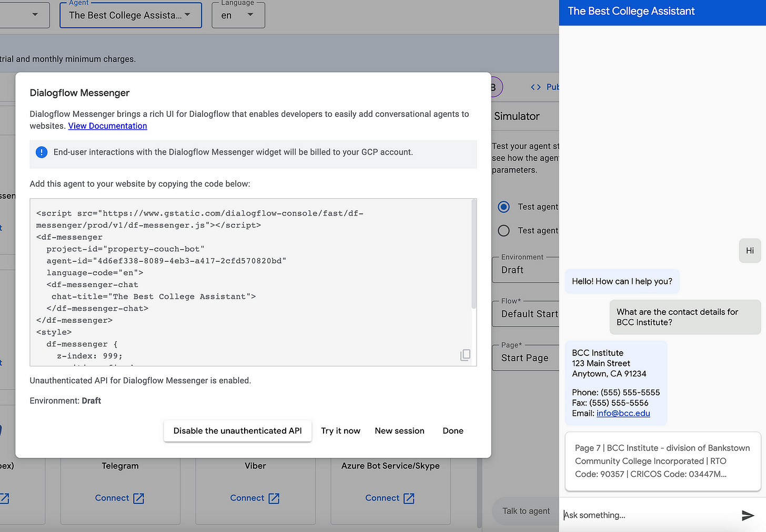Open the Language dropdown set to en
Viewport: 766px width, 532px height.
(238, 15)
